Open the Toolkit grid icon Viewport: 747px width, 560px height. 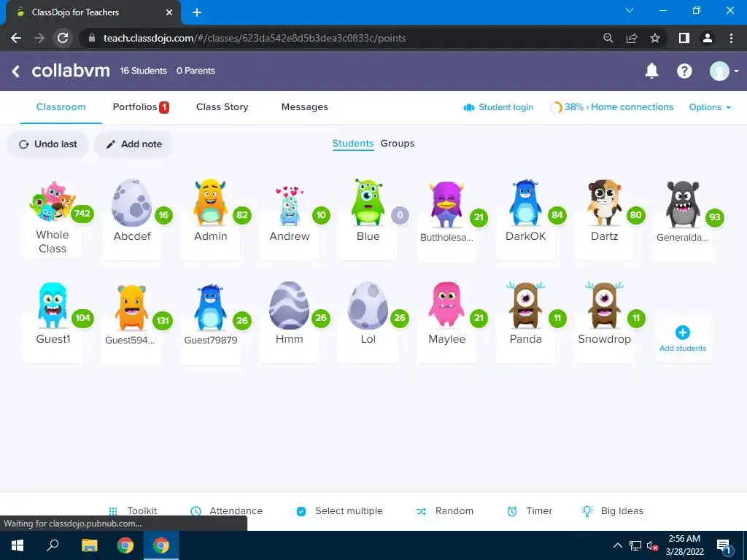coord(113,511)
